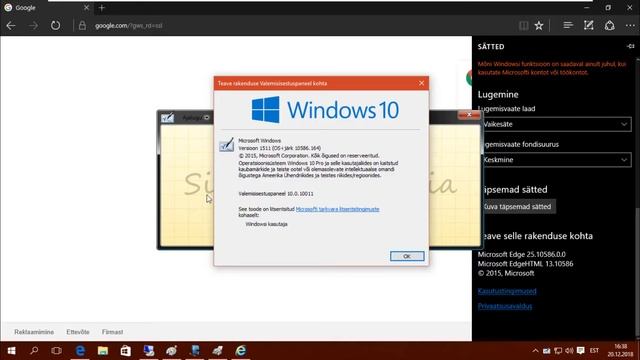
Task: Open Microsoft Edge from taskbar
Action: click(x=80, y=351)
